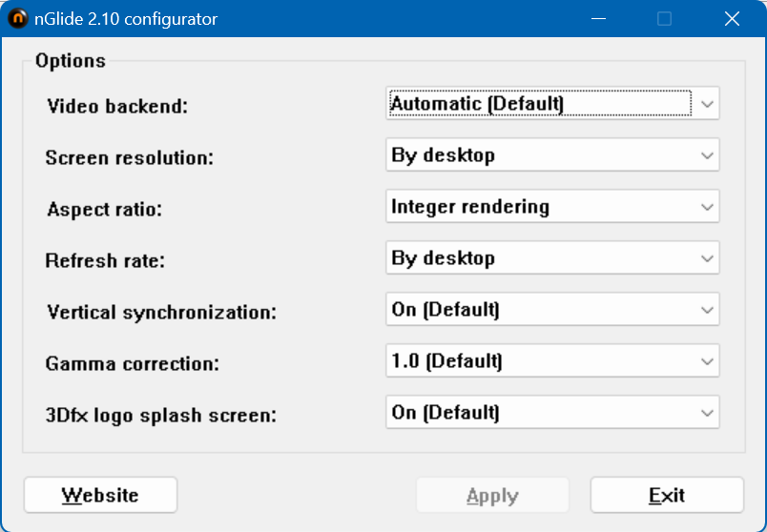Screen dimensions: 767x532
Task: Expand the Aspect ratio dropdown chevron
Action: coord(706,207)
